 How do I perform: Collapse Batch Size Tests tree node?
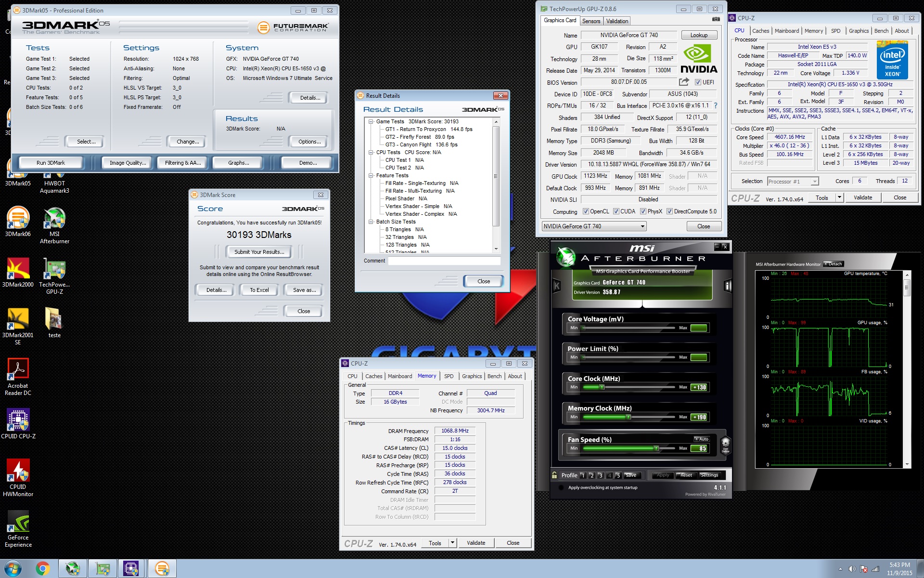371,222
